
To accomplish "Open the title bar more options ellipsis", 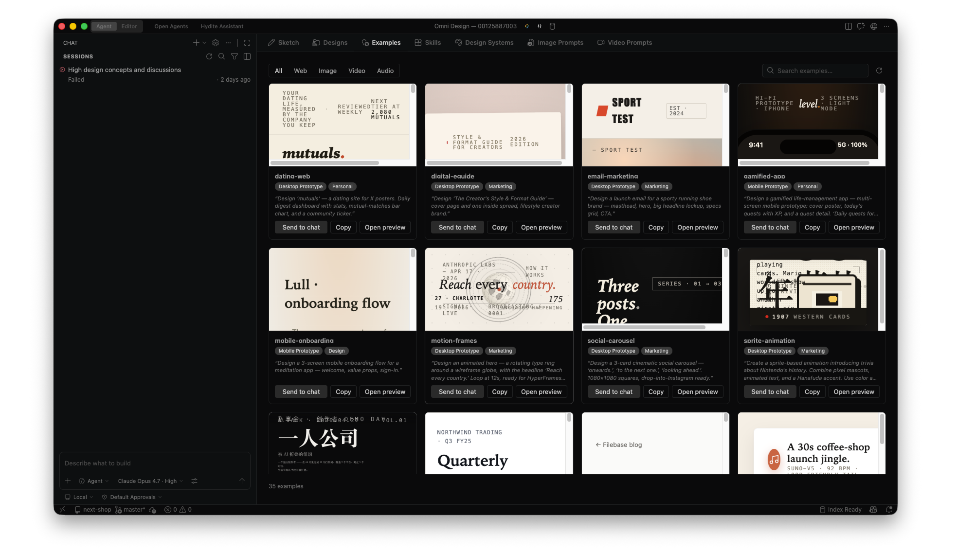I will pos(886,26).
